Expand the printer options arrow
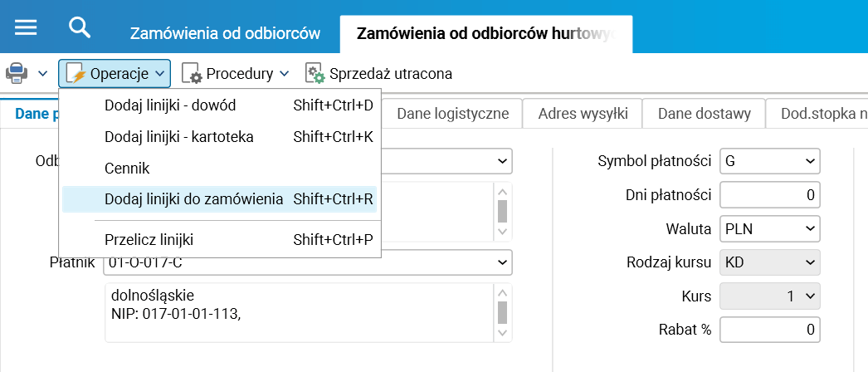Viewport: 868px width, 372px height. pyautogui.click(x=42, y=74)
